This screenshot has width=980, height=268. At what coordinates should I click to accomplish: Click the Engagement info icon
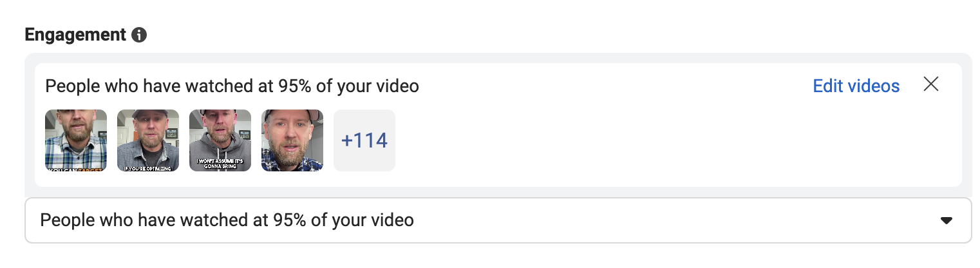[139, 35]
